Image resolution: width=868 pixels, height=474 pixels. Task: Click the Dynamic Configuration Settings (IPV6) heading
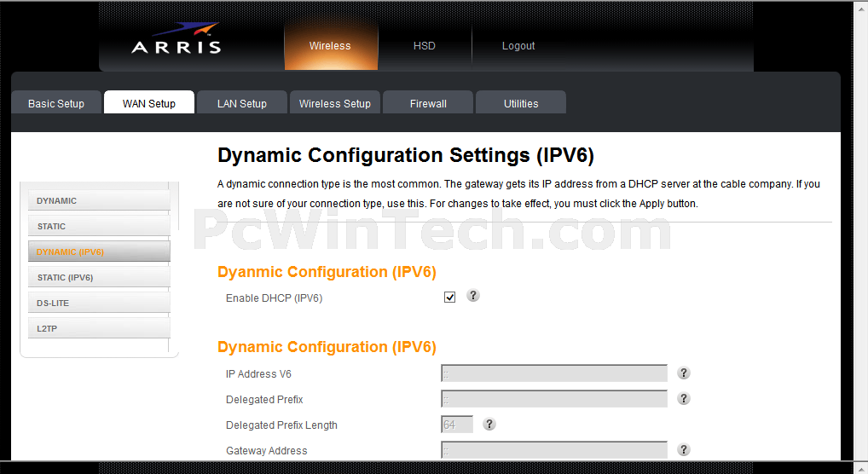[405, 155]
